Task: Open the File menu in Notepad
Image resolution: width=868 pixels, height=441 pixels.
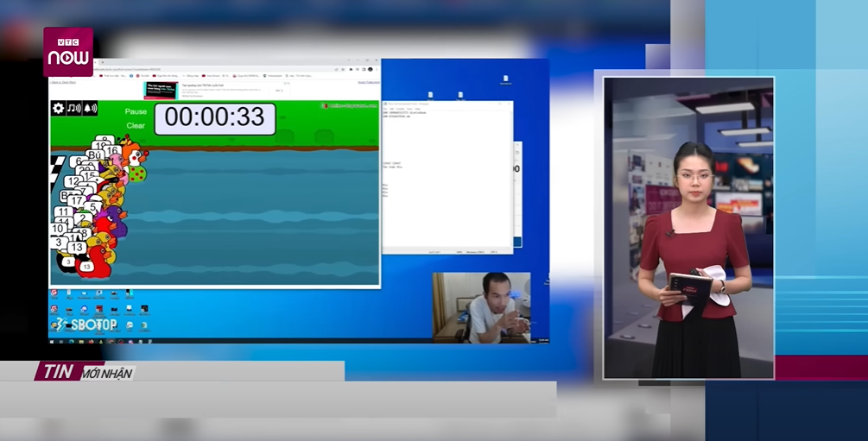Action: [x=385, y=109]
